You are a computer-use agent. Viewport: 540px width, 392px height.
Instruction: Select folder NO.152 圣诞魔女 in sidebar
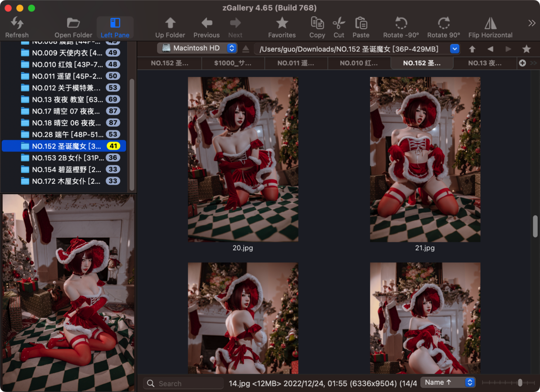(x=64, y=146)
